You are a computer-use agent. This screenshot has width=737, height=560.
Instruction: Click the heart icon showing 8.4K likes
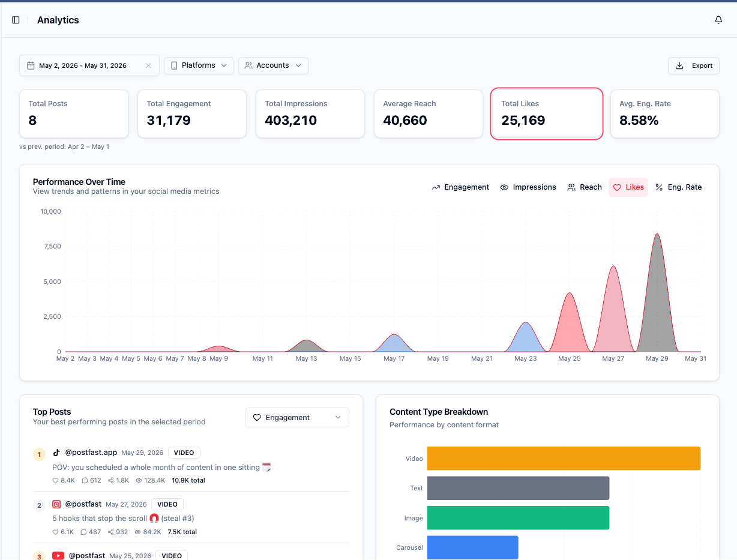tap(55, 480)
